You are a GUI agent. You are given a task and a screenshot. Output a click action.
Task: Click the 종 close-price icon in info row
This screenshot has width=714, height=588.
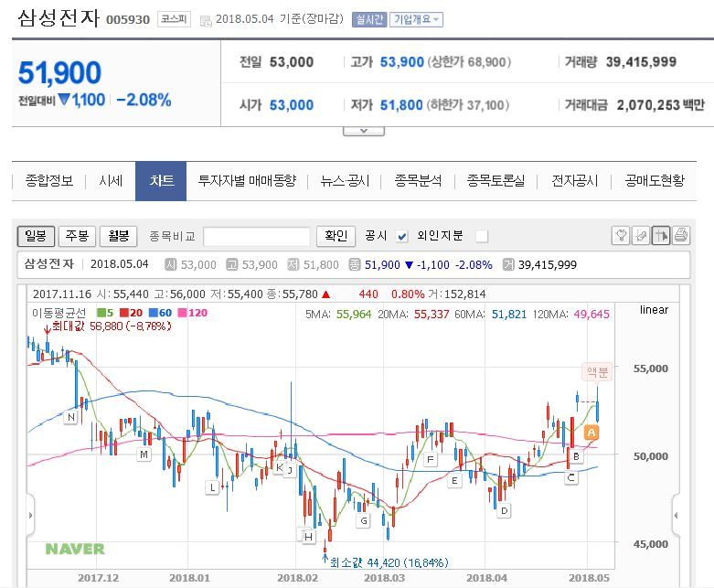coord(355,264)
